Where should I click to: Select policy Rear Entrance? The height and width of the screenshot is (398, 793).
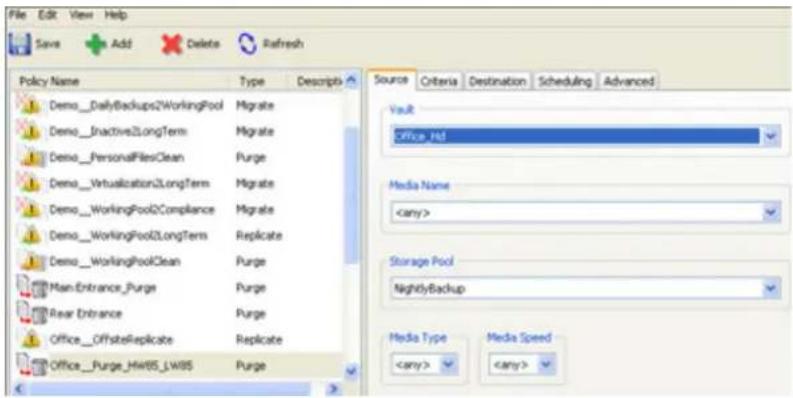tap(85, 314)
